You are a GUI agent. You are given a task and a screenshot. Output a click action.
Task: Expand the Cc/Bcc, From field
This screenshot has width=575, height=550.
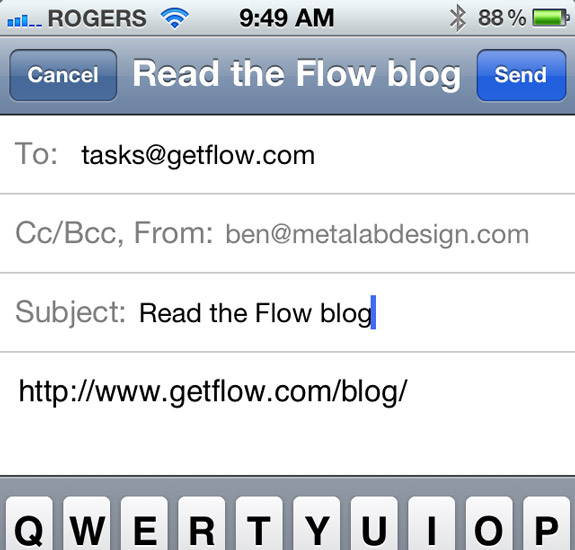pyautogui.click(x=288, y=233)
